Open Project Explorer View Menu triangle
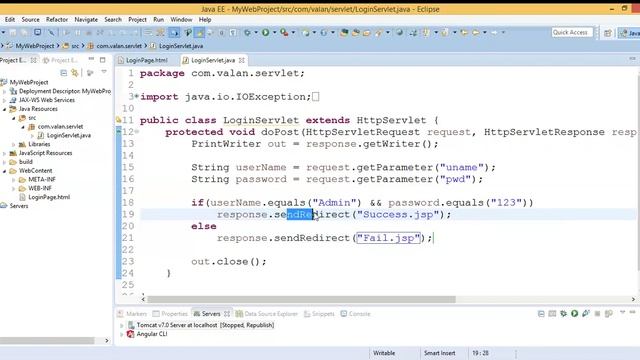This screenshot has height=360, width=640. click(104, 72)
